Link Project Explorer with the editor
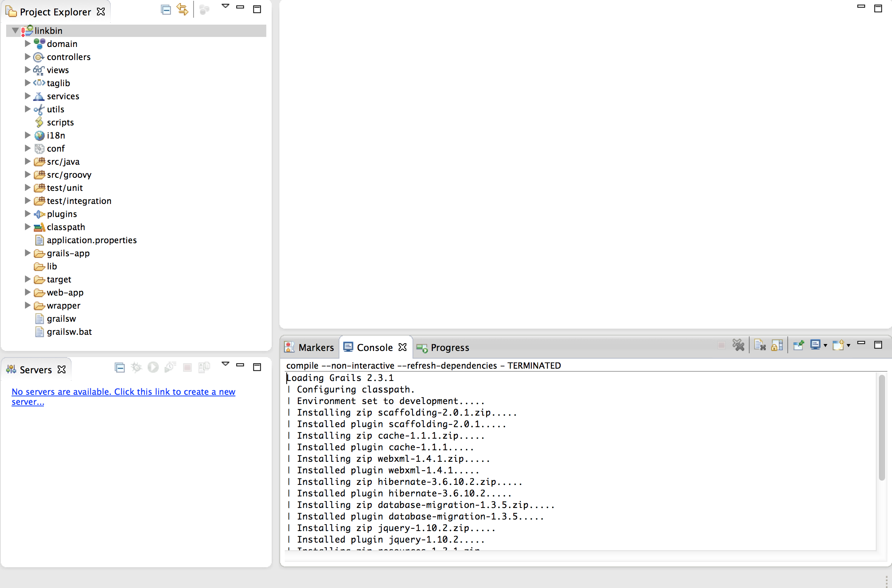This screenshot has width=892, height=588. [x=182, y=10]
